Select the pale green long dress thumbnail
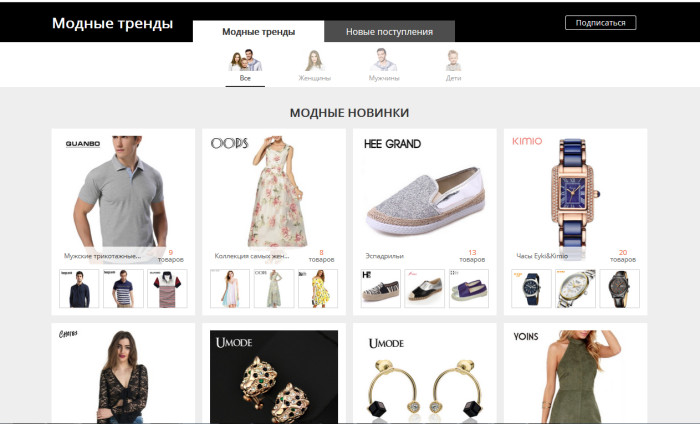Screen dimensions: 700x424 (x=274, y=288)
